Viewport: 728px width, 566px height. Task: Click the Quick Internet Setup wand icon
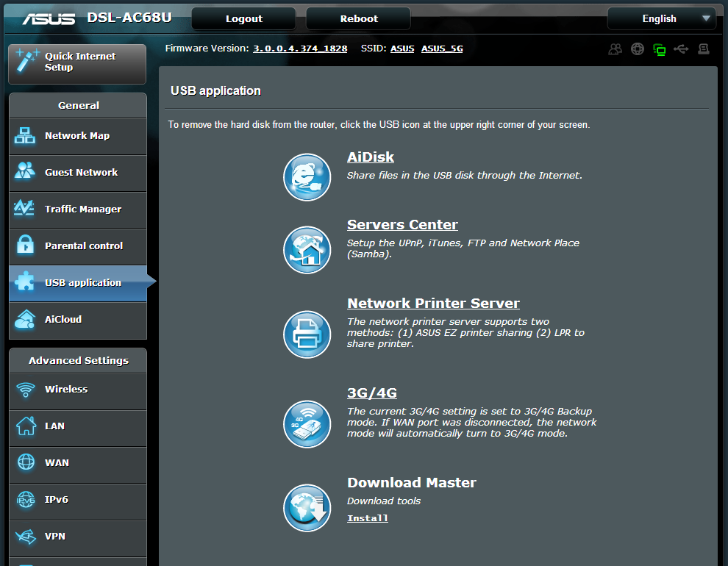click(27, 61)
